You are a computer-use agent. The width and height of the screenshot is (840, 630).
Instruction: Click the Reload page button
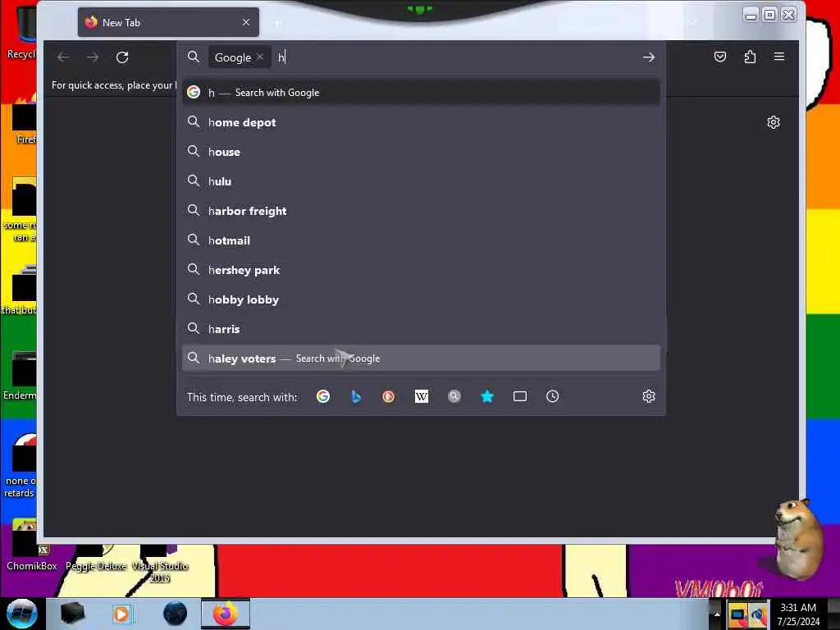coord(122,57)
